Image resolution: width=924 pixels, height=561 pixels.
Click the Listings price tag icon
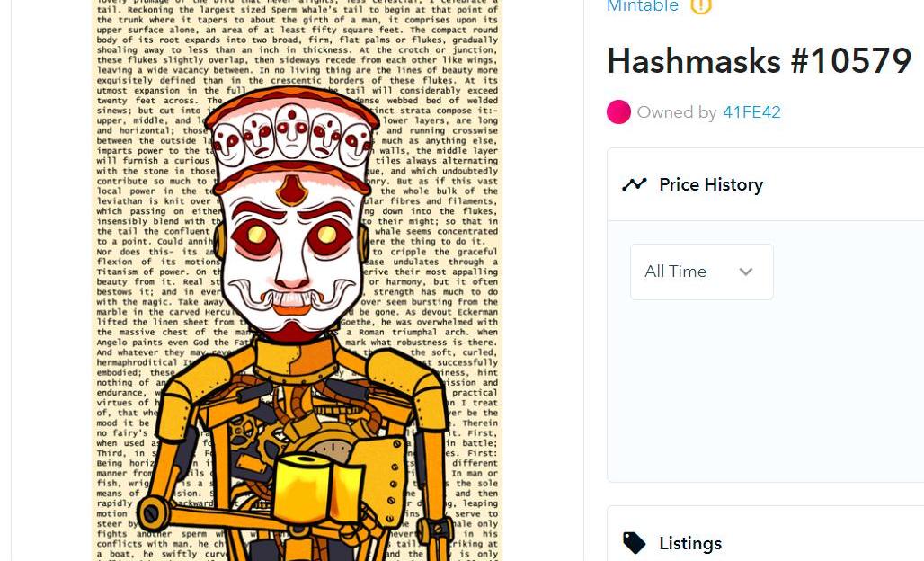tap(634, 543)
